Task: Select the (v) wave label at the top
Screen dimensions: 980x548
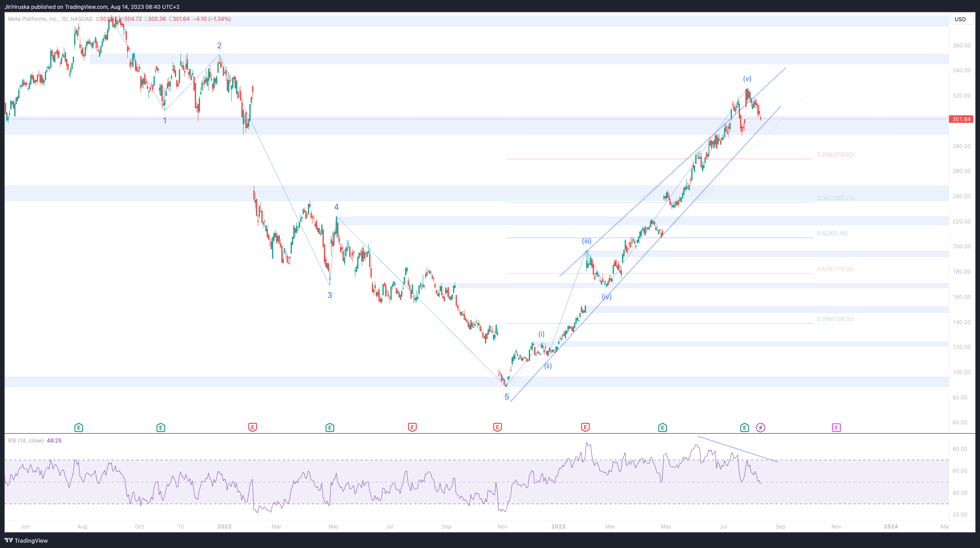Action: pos(747,79)
